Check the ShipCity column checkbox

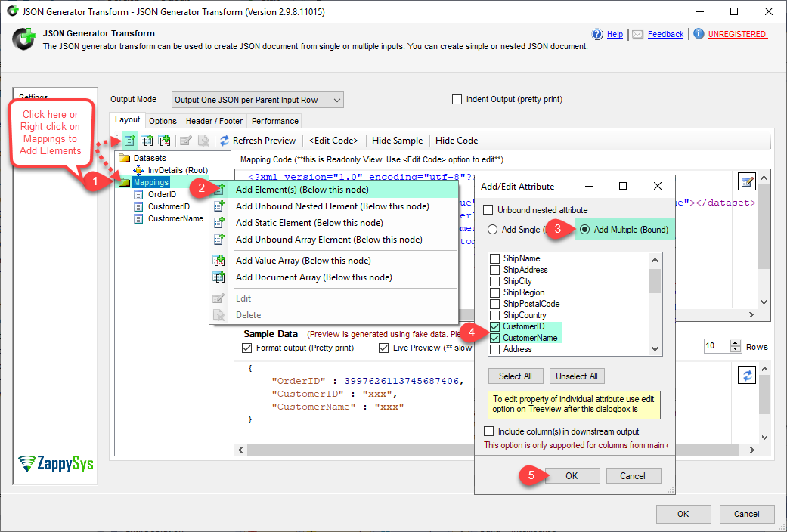(x=495, y=281)
